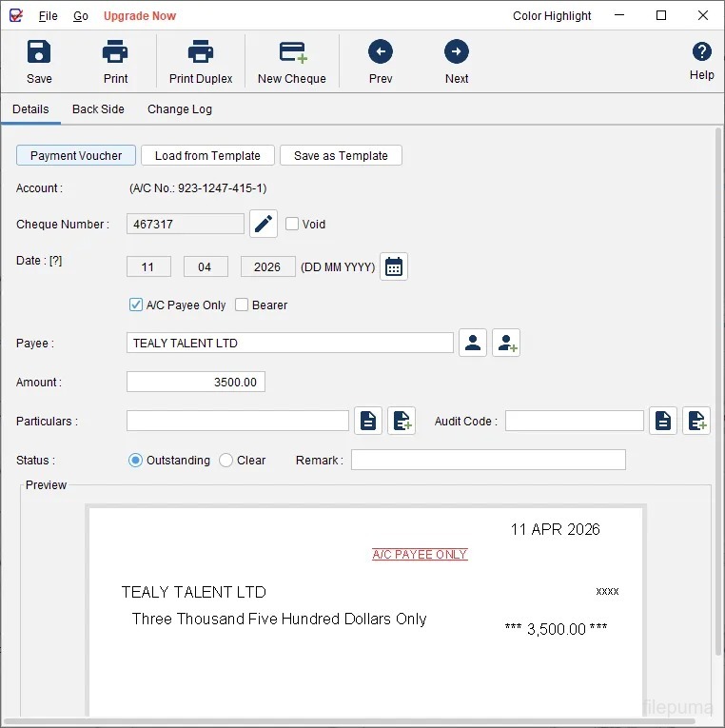725x728 pixels.
Task: Open the Change Log tab
Action: [x=180, y=109]
